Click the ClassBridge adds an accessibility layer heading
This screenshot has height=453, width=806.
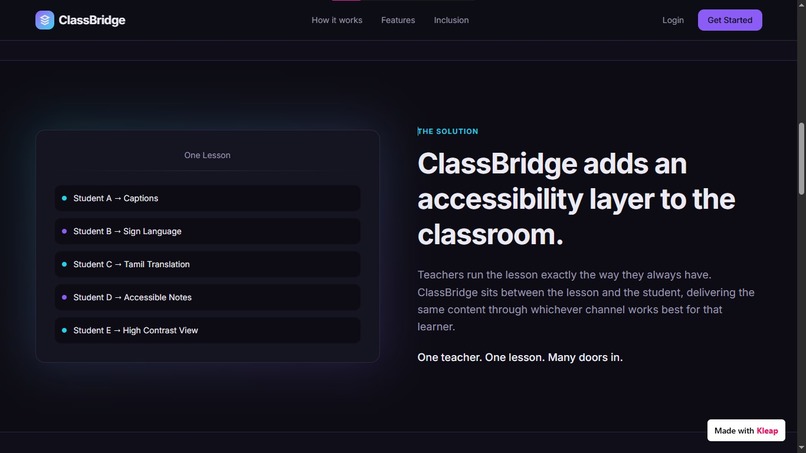[576, 199]
